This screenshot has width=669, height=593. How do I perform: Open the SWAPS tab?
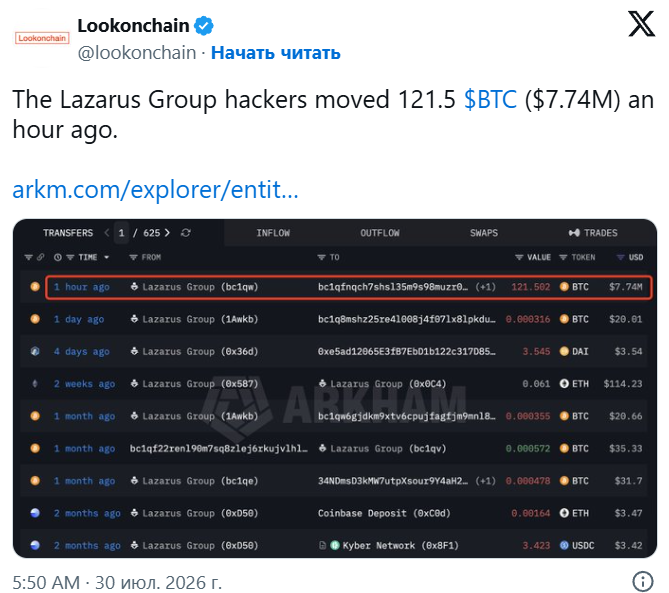[484, 233]
